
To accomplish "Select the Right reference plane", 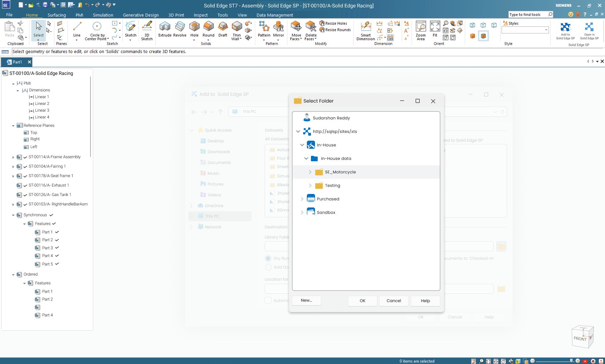I will point(35,139).
